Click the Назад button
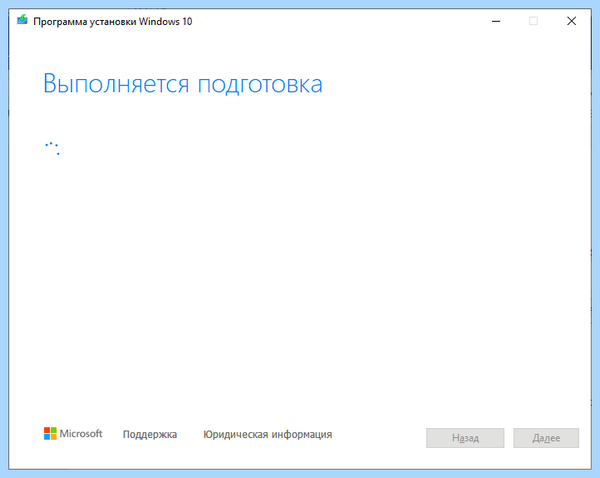This screenshot has height=478, width=600. (465, 438)
